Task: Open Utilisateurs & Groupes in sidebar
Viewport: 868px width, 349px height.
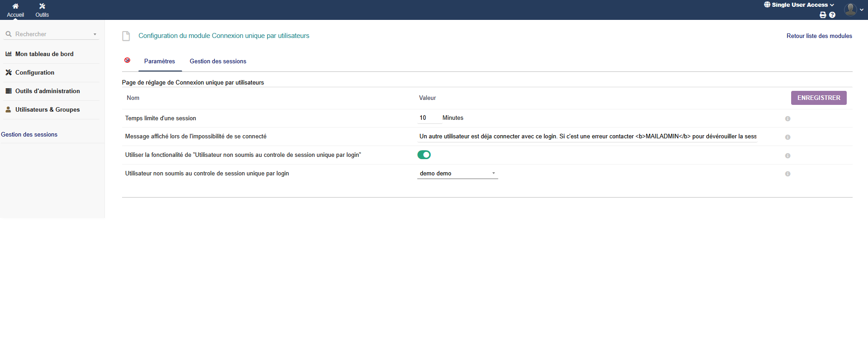Action: coord(47,110)
